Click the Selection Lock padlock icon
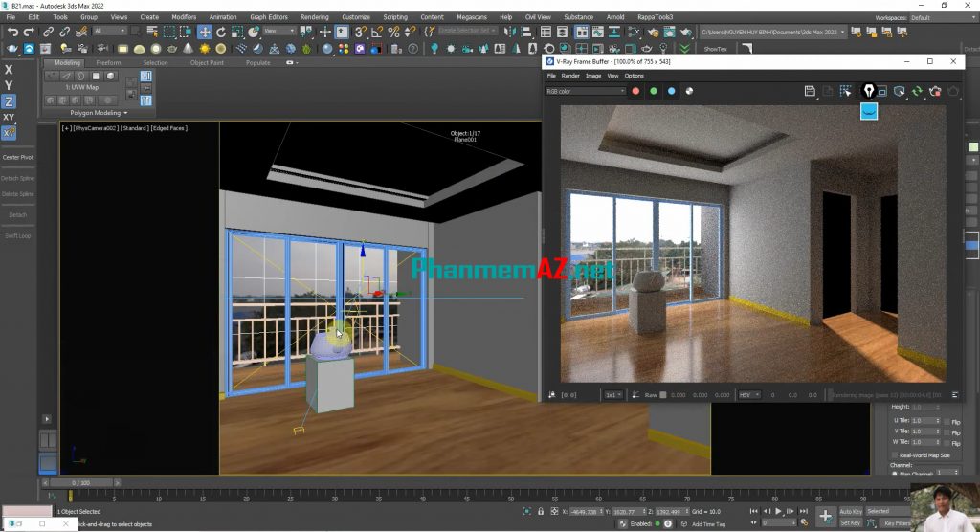980x532 pixels. tap(541, 511)
